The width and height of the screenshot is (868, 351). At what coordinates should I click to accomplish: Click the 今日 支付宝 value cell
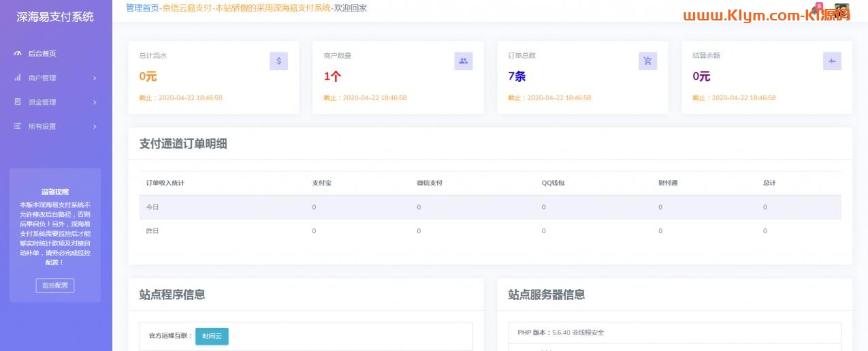coord(314,207)
